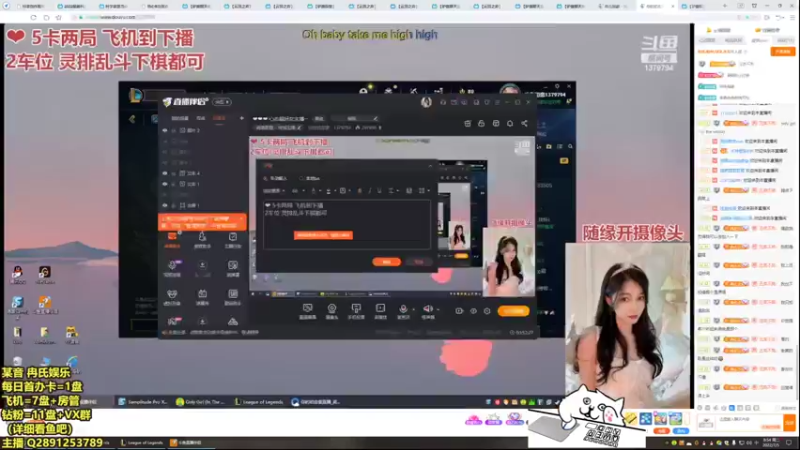This screenshot has width=800, height=450.
Task: Select the local txt radio option in text dialog
Action: point(310,179)
